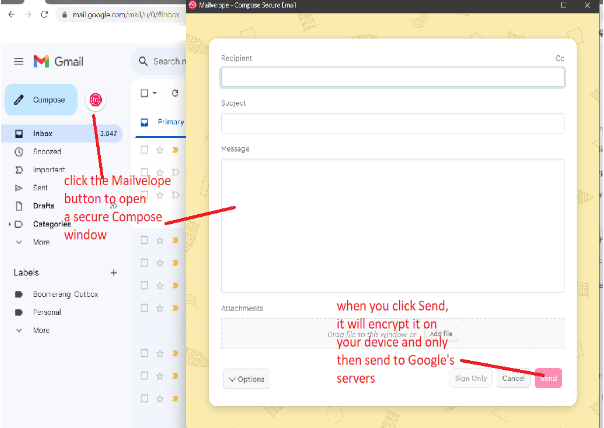Open the Gmail main menu hamburger
The width and height of the screenshot is (604, 428).
click(x=18, y=61)
